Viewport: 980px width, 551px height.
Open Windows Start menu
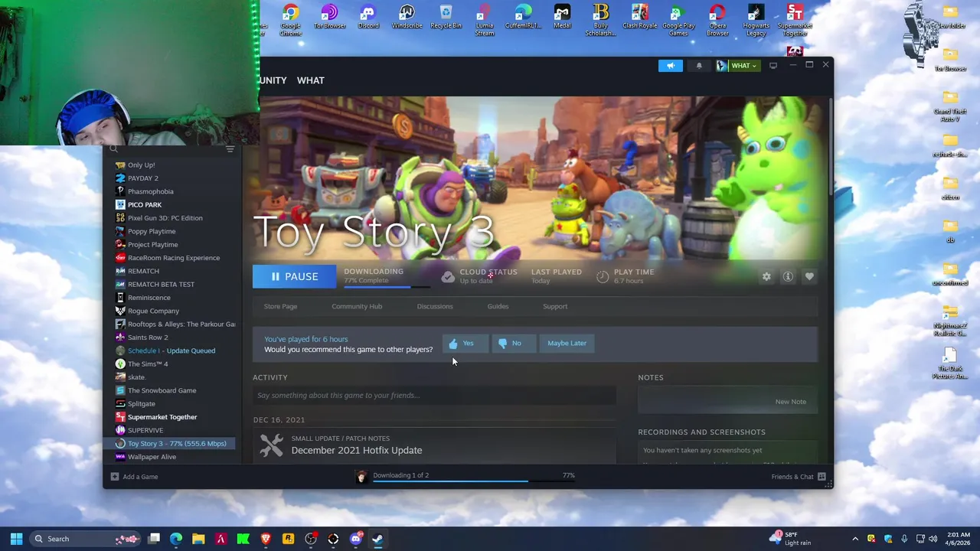pyautogui.click(x=16, y=539)
